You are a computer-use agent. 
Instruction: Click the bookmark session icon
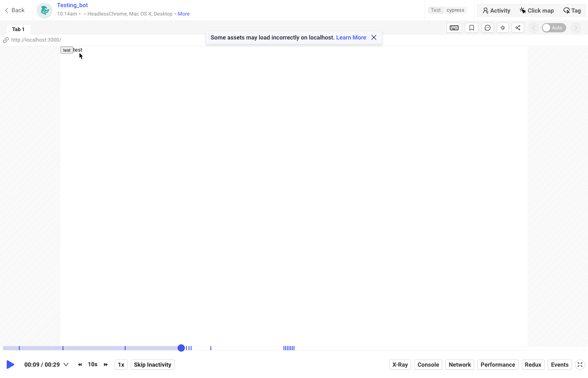pyautogui.click(x=472, y=28)
